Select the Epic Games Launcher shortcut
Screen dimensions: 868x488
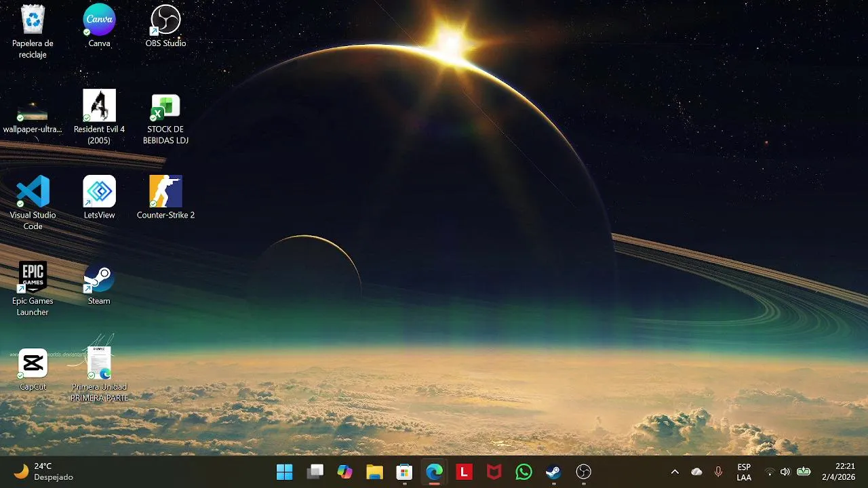click(x=33, y=289)
